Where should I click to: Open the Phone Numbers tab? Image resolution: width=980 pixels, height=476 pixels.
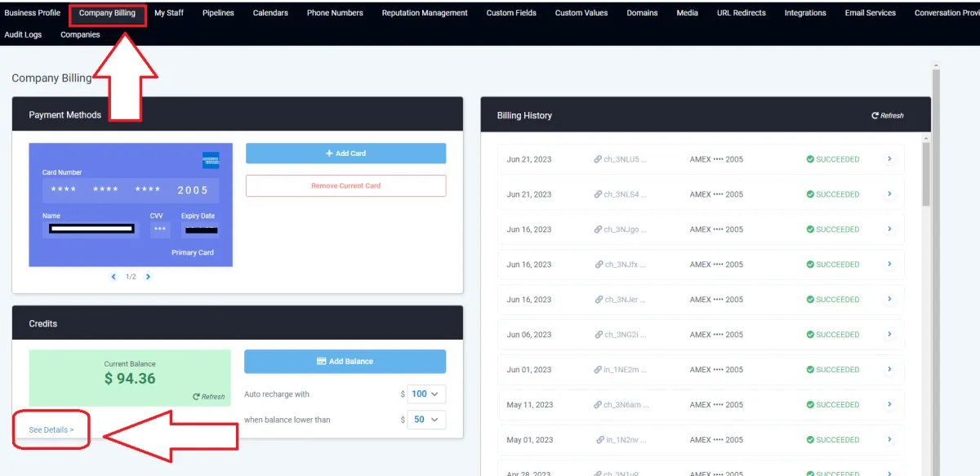(x=335, y=13)
